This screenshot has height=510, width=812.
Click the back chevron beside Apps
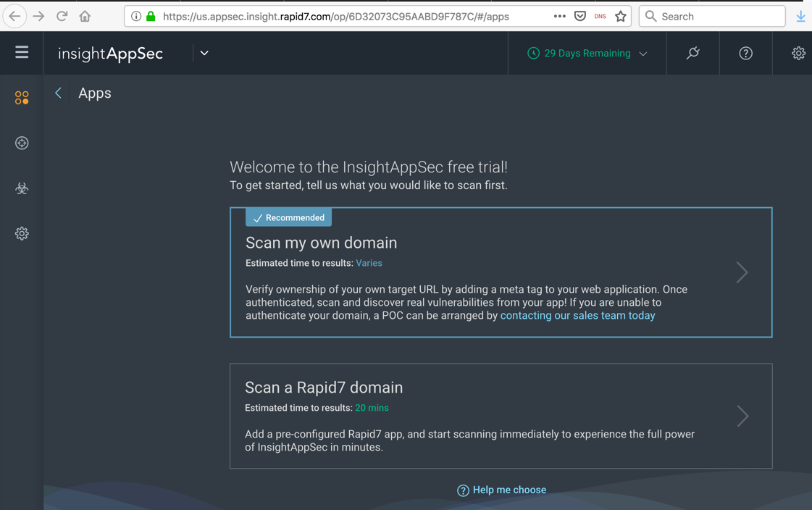[x=59, y=93]
